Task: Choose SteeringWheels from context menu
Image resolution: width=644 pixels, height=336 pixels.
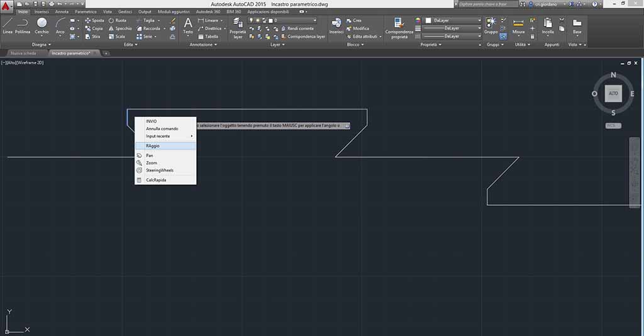Action: click(165, 170)
